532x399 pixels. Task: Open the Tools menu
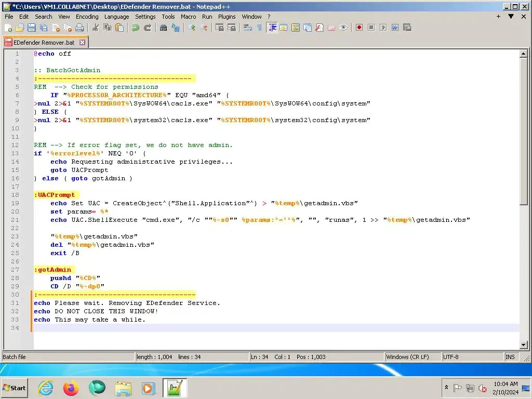tap(168, 17)
